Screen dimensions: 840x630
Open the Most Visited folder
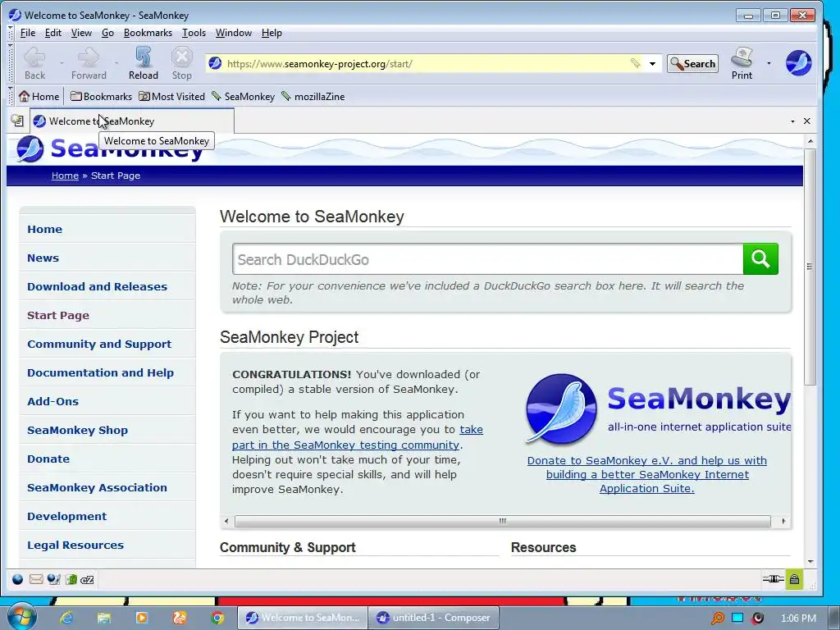pos(171,97)
